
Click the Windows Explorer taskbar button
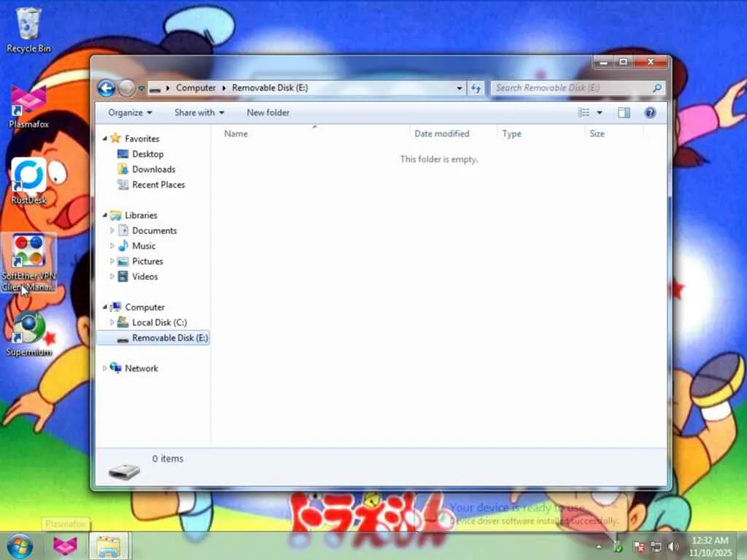coord(109,545)
